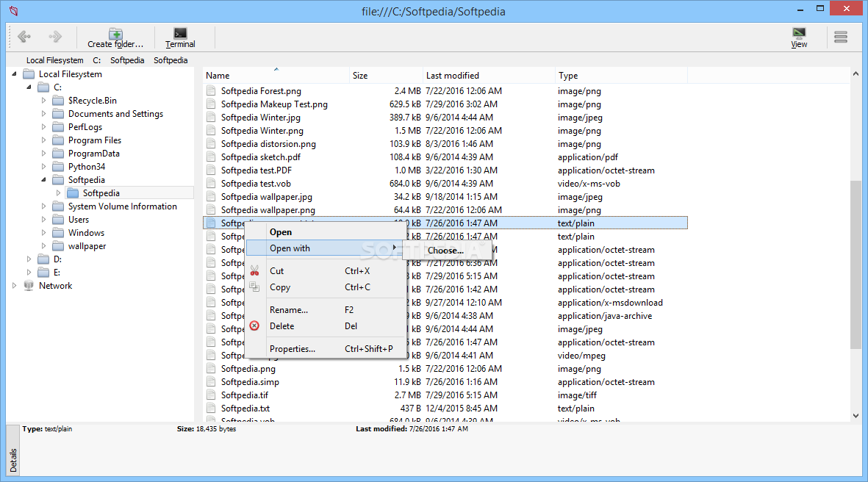Click the Local Filesystem folder icon
The width and height of the screenshot is (868, 482).
coord(29,74)
